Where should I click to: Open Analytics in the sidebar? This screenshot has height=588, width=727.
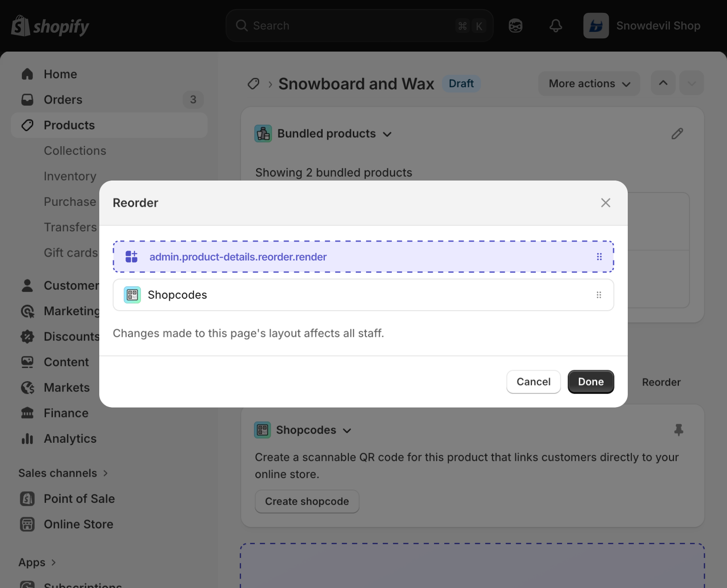(70, 438)
